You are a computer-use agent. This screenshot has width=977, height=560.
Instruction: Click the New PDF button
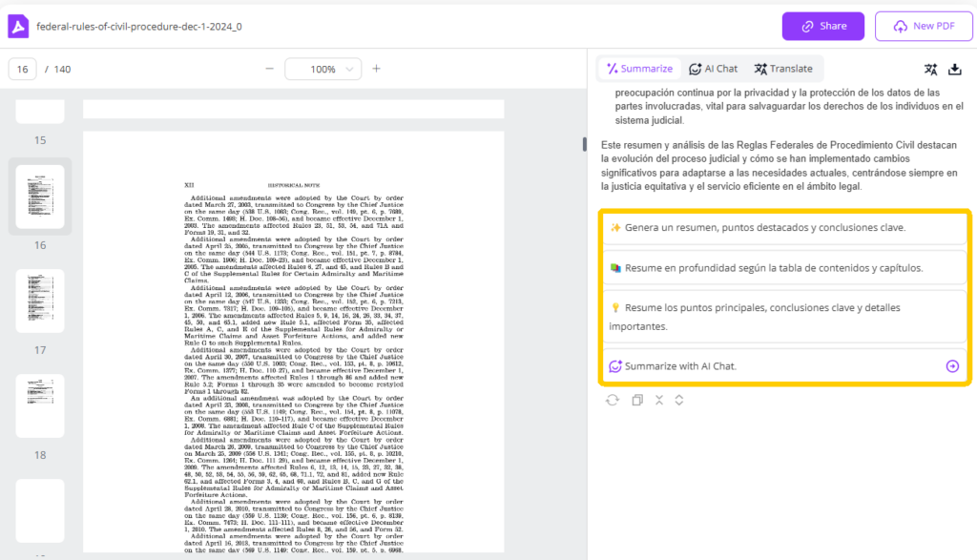coord(923,26)
